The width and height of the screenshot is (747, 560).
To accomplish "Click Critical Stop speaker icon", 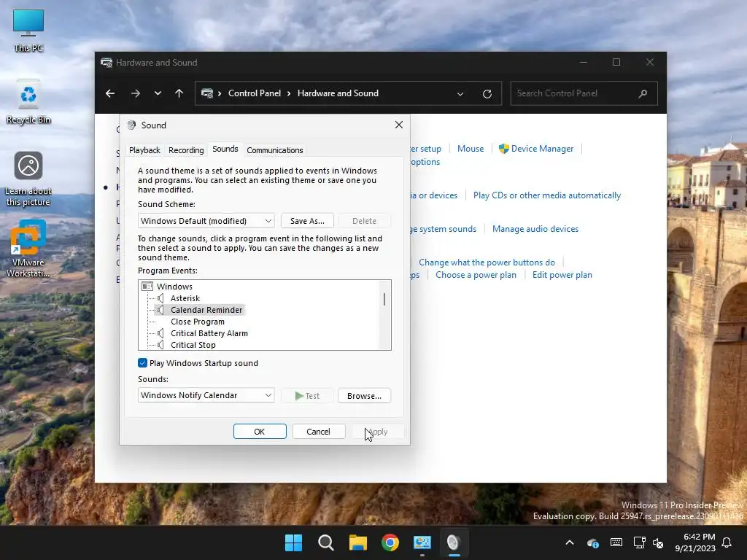I will coord(161,345).
